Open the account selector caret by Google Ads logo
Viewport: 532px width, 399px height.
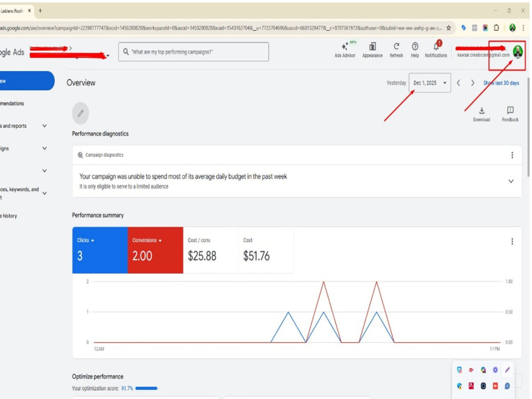coord(108,56)
